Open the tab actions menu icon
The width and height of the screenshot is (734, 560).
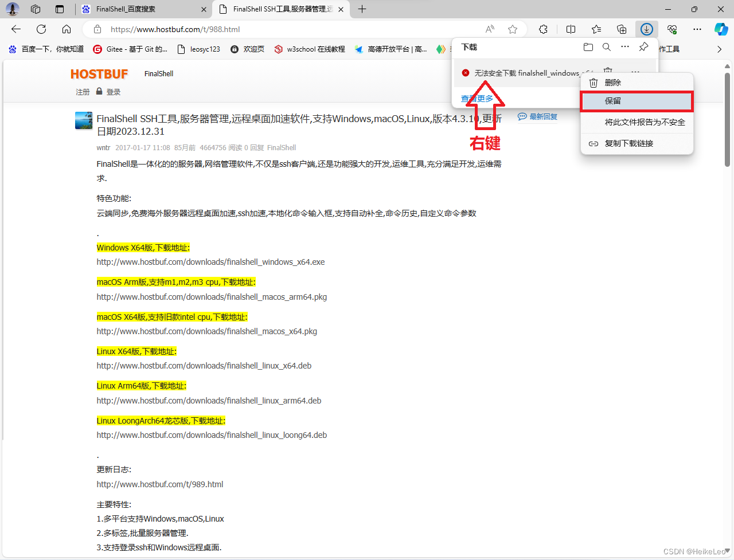[60, 9]
